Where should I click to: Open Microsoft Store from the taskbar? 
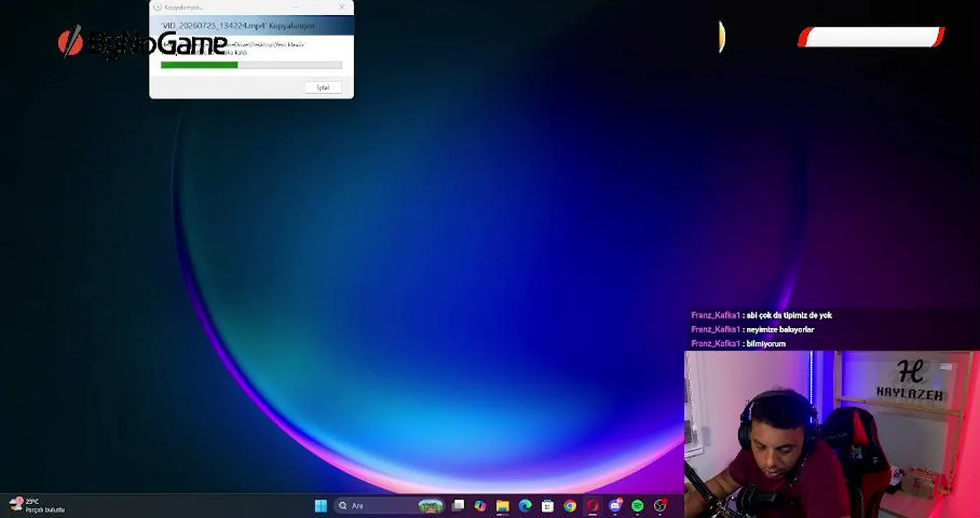(x=548, y=506)
